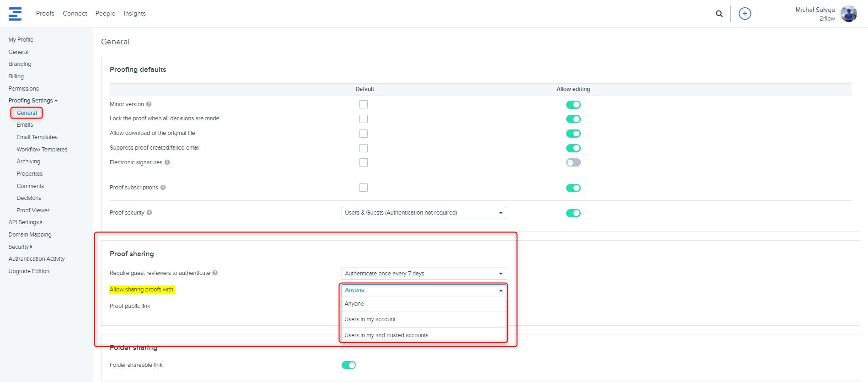Image resolution: width=868 pixels, height=382 pixels.
Task: Enable allow editing for Electronic signatures
Action: click(573, 162)
